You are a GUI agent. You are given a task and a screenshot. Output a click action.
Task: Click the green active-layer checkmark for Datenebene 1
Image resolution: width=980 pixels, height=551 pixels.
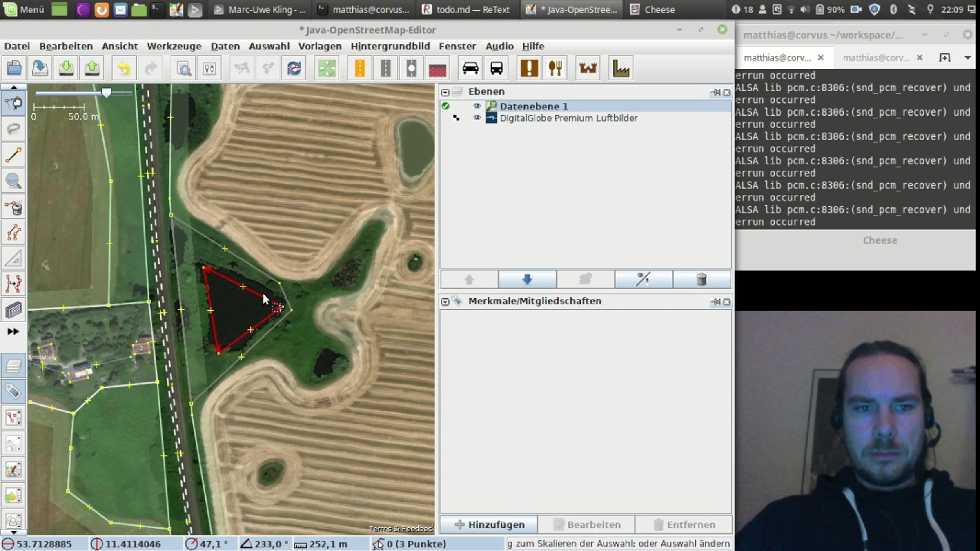coord(445,106)
